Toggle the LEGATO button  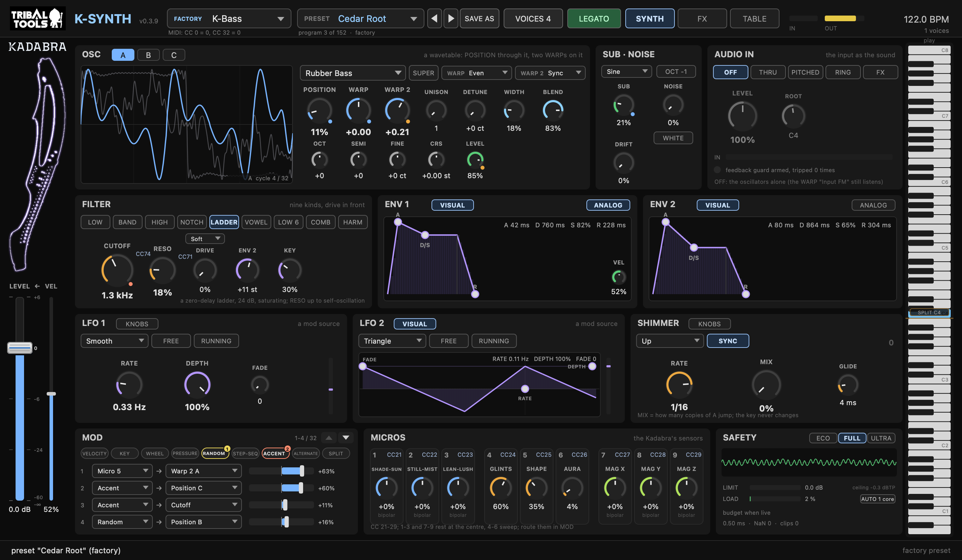pyautogui.click(x=593, y=18)
